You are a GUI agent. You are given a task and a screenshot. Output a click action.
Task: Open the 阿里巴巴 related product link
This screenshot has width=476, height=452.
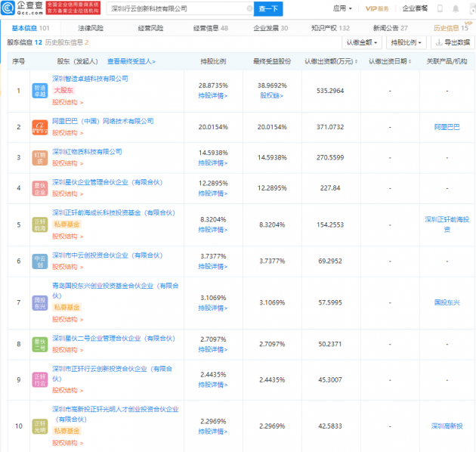pyautogui.click(x=447, y=127)
